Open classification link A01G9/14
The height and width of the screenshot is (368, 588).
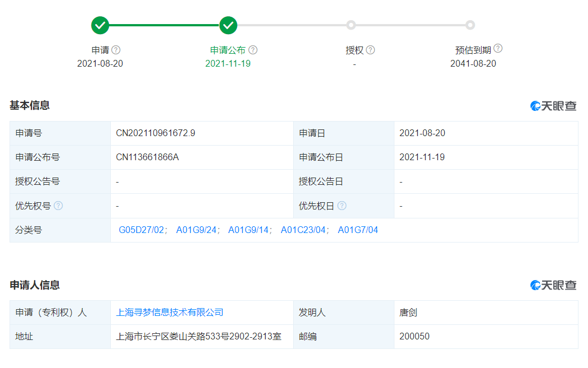(x=248, y=230)
